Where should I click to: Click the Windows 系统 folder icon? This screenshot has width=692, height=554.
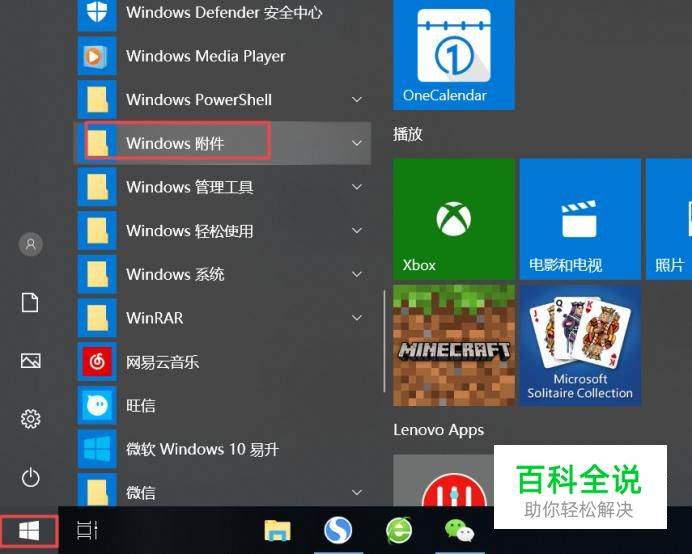point(97,274)
